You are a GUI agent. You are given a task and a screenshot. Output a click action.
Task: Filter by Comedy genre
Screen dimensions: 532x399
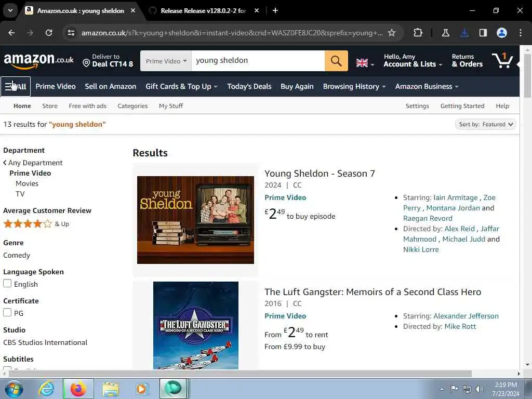17,255
